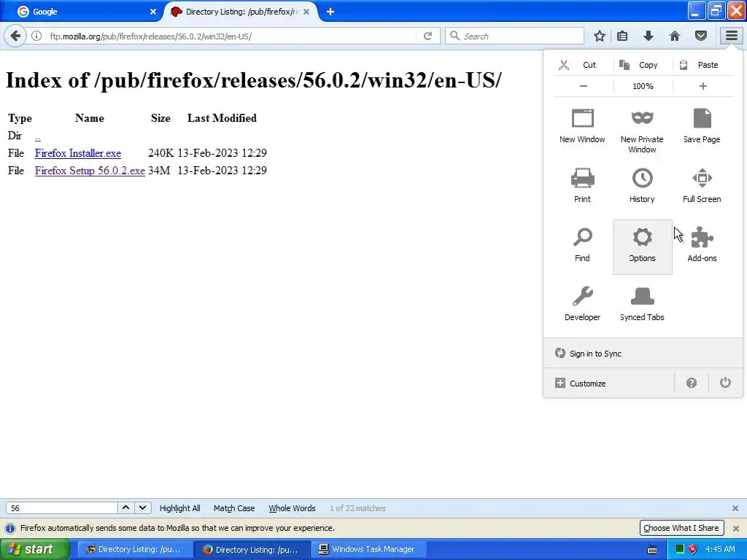Show Downloads arrow panel
Screen dimensions: 747x560
[649, 36]
